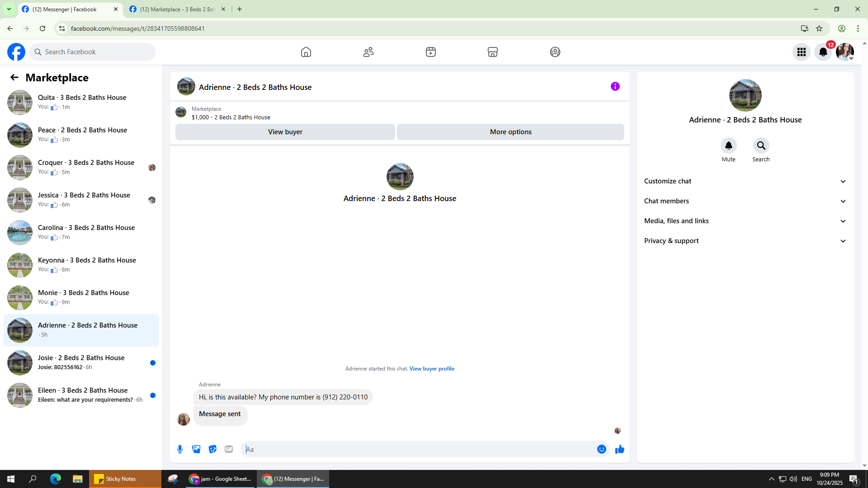868x488 pixels.
Task: Send a thumbs-up like
Action: point(619,449)
